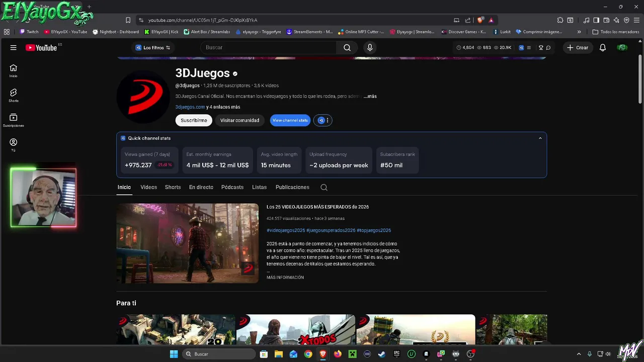
Task: Show the overflow bookmarks chevron
Action: pyautogui.click(x=579, y=32)
